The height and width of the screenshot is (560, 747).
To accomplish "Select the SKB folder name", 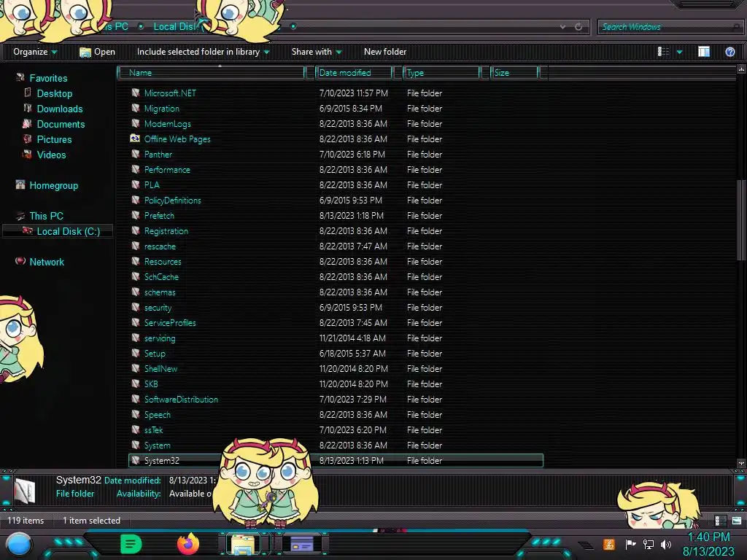I will click(x=150, y=384).
